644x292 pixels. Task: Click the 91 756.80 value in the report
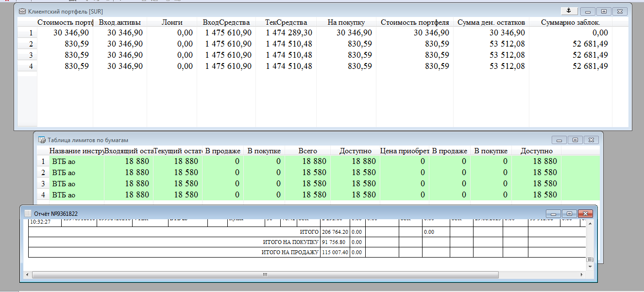(334, 242)
